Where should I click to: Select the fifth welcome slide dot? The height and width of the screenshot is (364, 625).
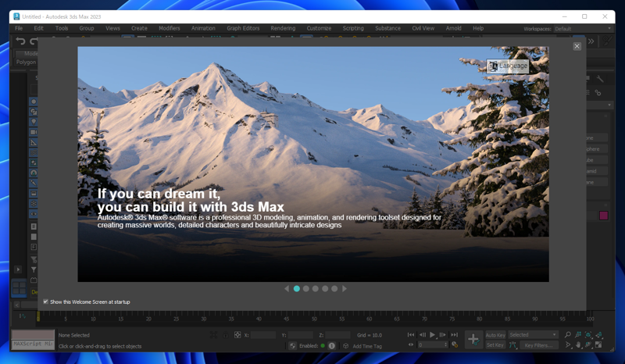click(334, 289)
